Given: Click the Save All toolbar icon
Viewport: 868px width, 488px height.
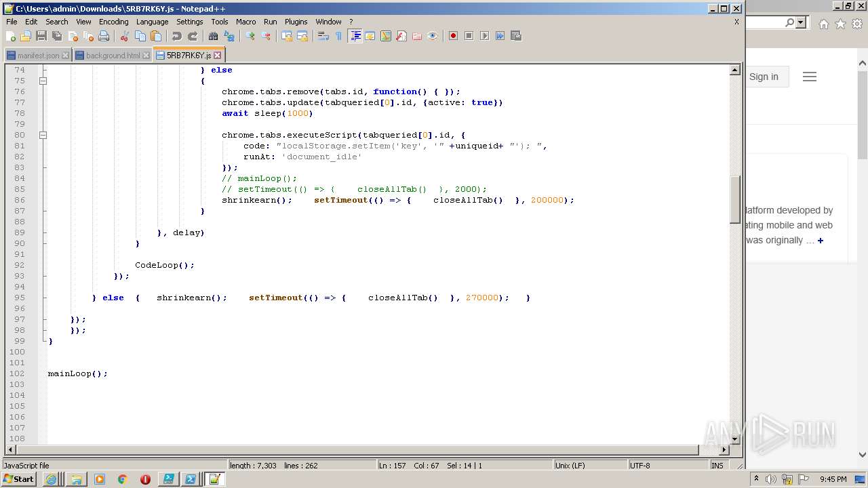Looking at the screenshot, I should 57,36.
